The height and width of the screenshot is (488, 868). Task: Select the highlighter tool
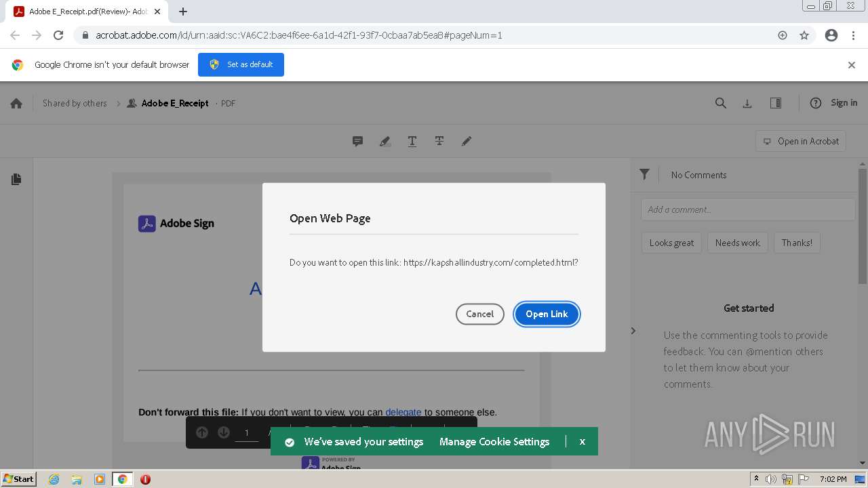(384, 141)
